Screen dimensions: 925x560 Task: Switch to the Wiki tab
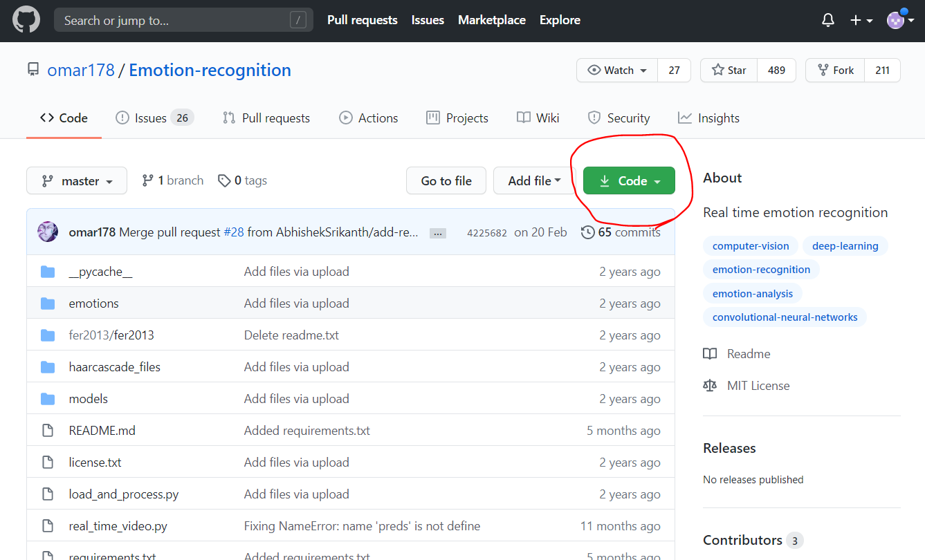click(538, 118)
